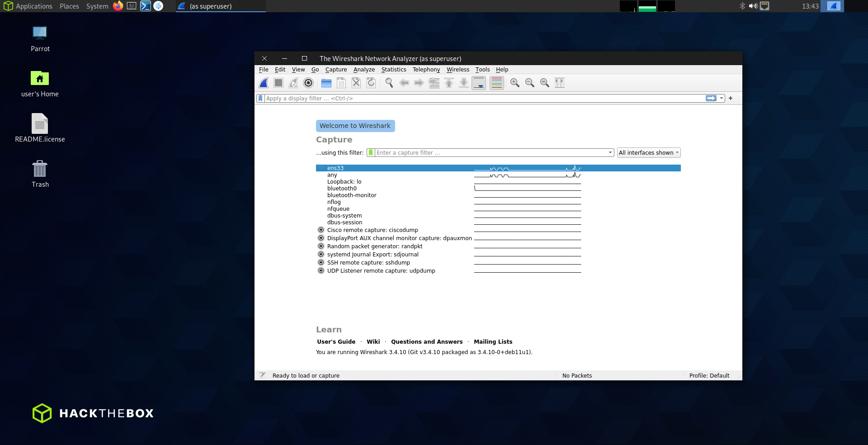This screenshot has width=868, height=445.
Task: Open the User's Guide link
Action: (x=336, y=342)
